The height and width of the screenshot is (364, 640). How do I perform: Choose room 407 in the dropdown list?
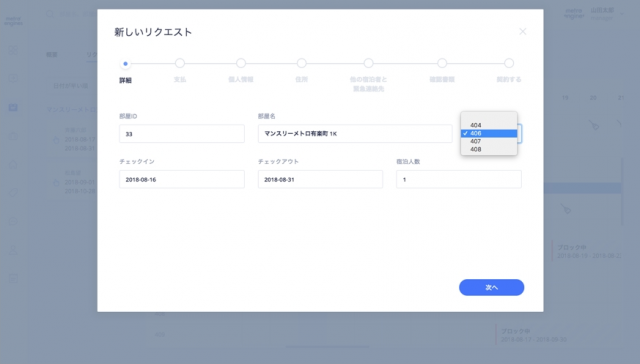coord(489,141)
